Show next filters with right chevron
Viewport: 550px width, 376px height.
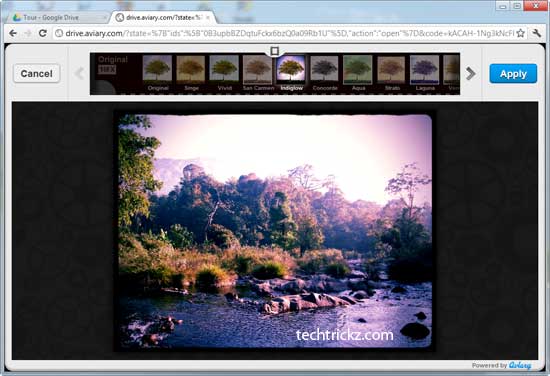[x=470, y=74]
